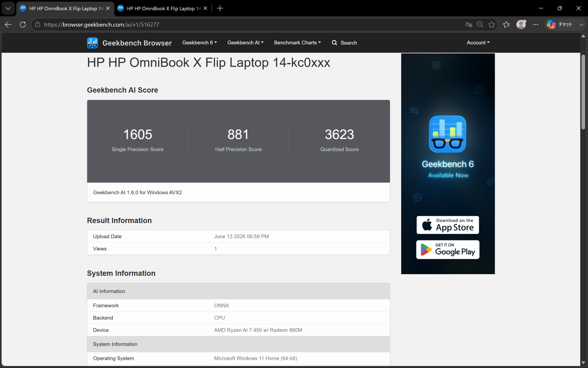
Task: Click the Geekbench 6 app icon in ad
Action: pos(448,134)
